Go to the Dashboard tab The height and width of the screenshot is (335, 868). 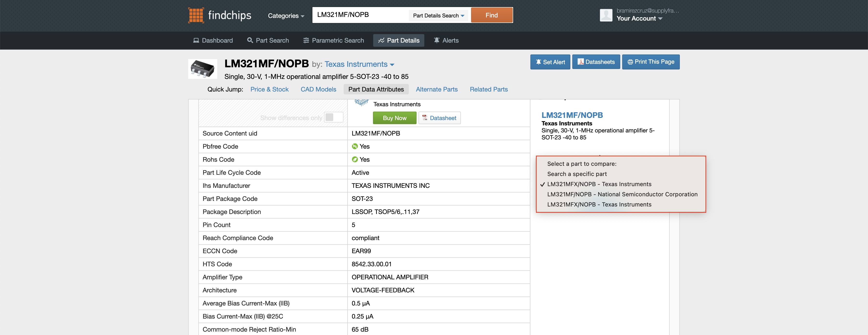(x=213, y=40)
